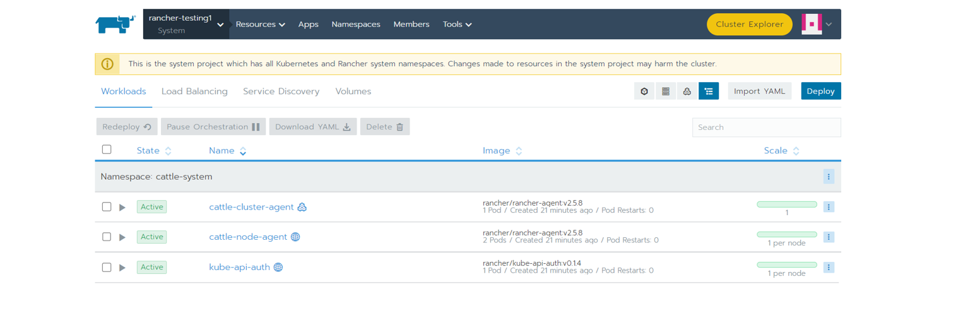Image resolution: width=980 pixels, height=313 pixels.
Task: Open the user avatar menu
Action: (x=811, y=24)
